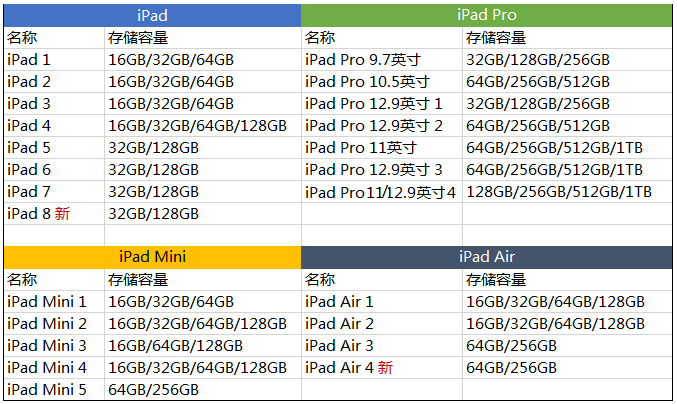Click the iPad 2 name cell
The image size is (677, 404).
pos(54,82)
